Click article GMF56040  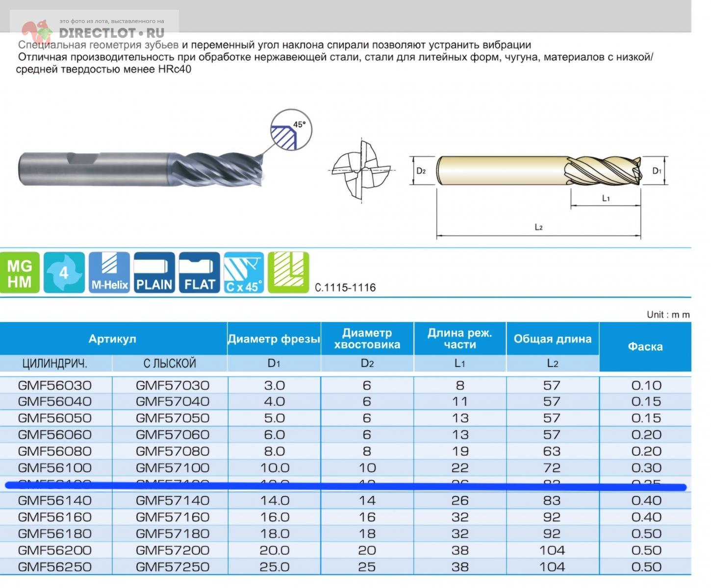[x=55, y=401]
